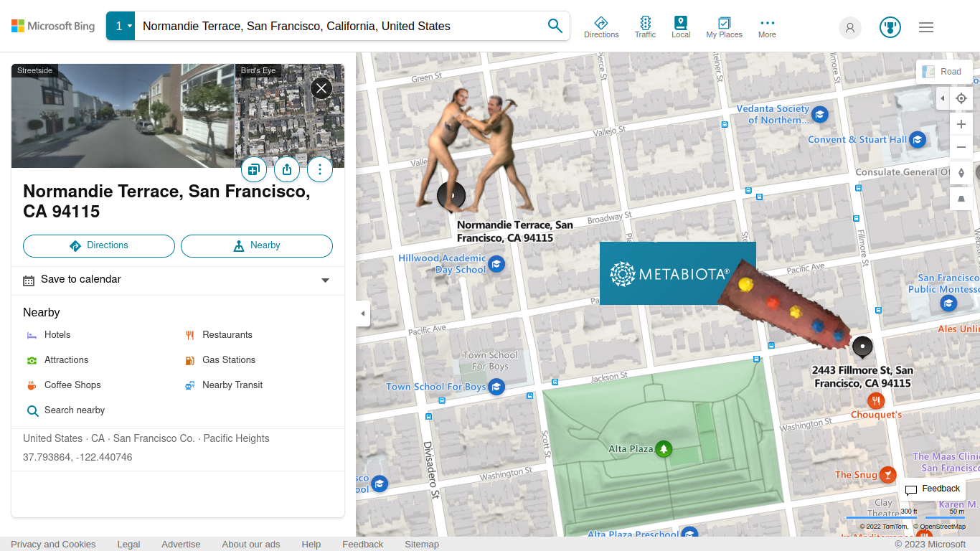Select the 2443 Fillmore St map pin
Viewport: 980px width, 551px height.
(x=862, y=347)
